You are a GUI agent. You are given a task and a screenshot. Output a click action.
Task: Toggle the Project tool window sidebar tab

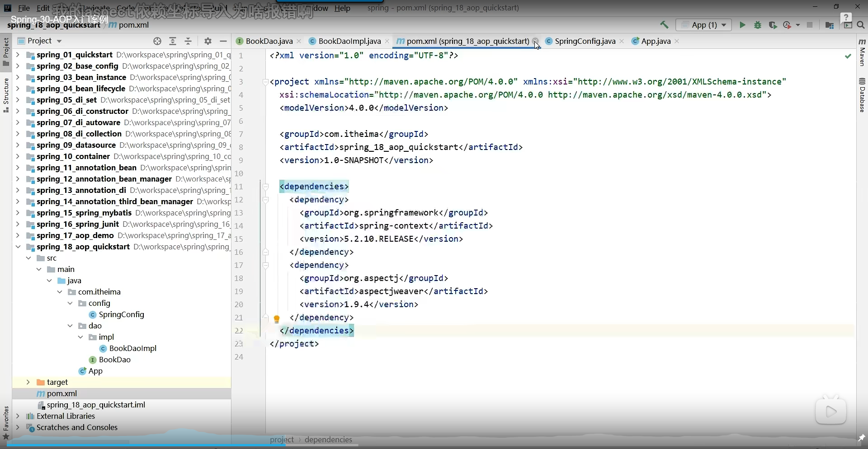pos(6,51)
